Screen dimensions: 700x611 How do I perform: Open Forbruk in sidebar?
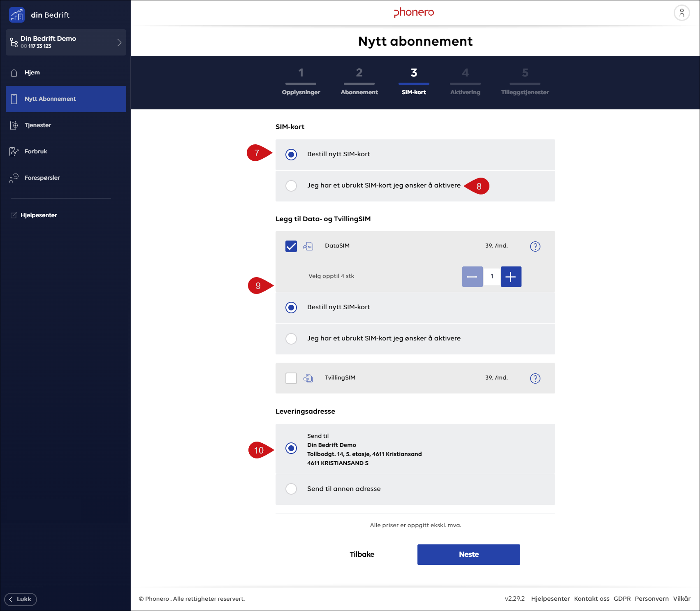(66, 151)
